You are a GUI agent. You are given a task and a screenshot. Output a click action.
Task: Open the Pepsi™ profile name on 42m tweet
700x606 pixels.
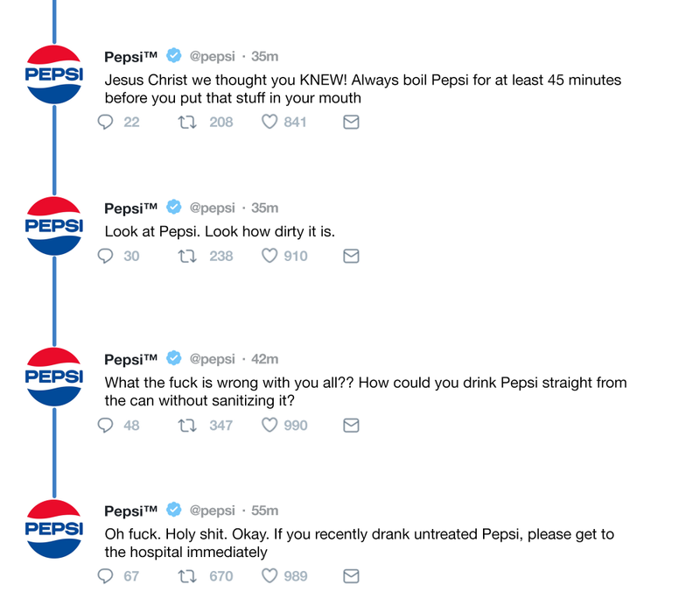pyautogui.click(x=130, y=359)
